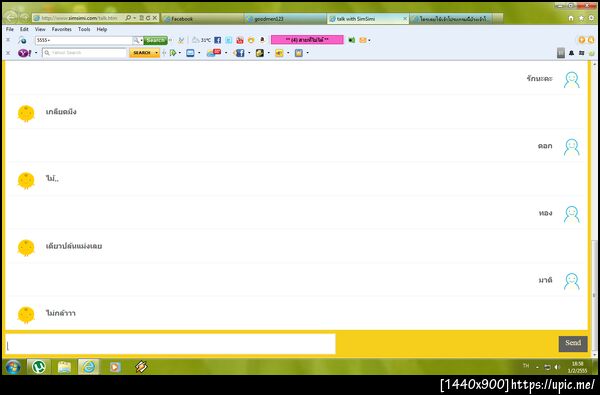Click the orange plus circle toolbar icon
600x395 pixels.
coord(582,40)
